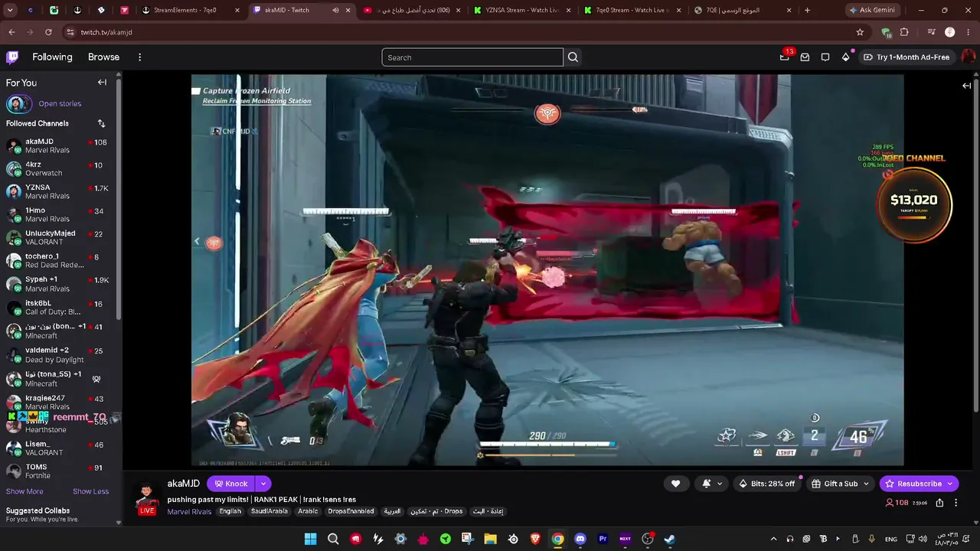This screenshot has height=551, width=980.
Task: Expand the Knock button dropdown arrow
Action: point(263,484)
